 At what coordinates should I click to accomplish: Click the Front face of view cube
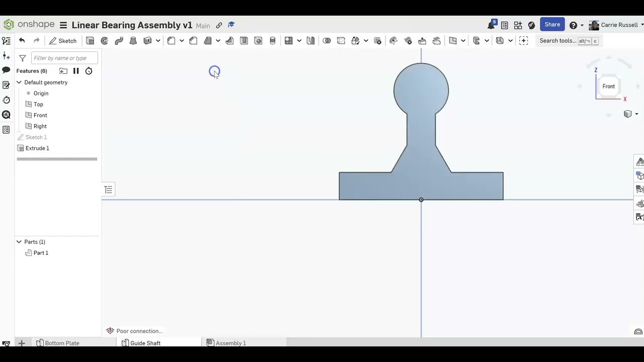(609, 86)
